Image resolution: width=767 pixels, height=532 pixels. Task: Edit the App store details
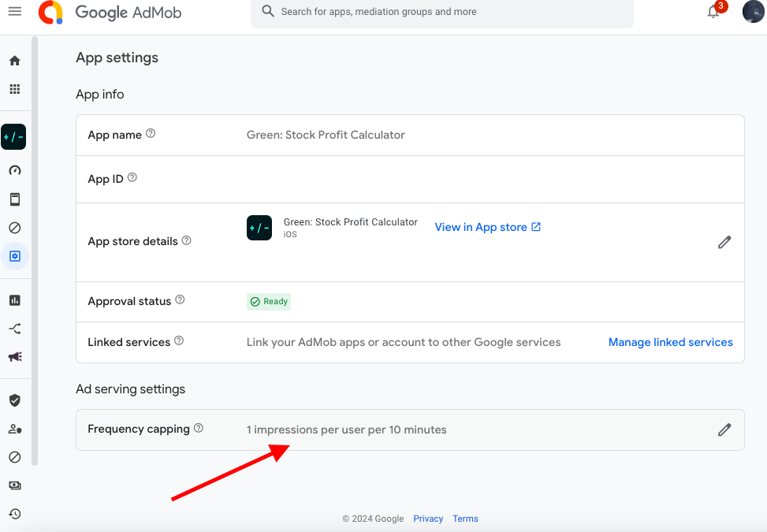[724, 242]
